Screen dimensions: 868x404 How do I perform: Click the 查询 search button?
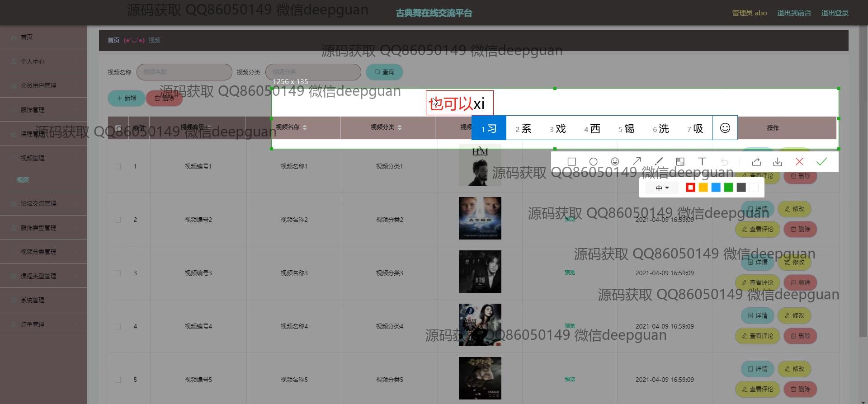pos(384,72)
